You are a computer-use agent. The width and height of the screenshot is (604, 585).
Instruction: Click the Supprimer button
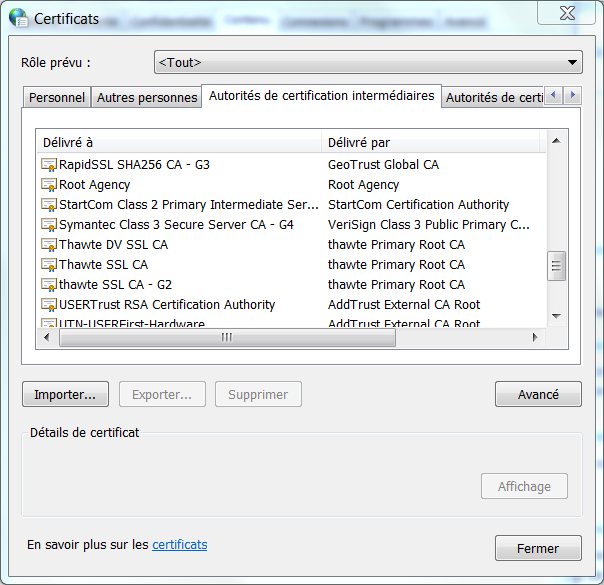(x=258, y=394)
